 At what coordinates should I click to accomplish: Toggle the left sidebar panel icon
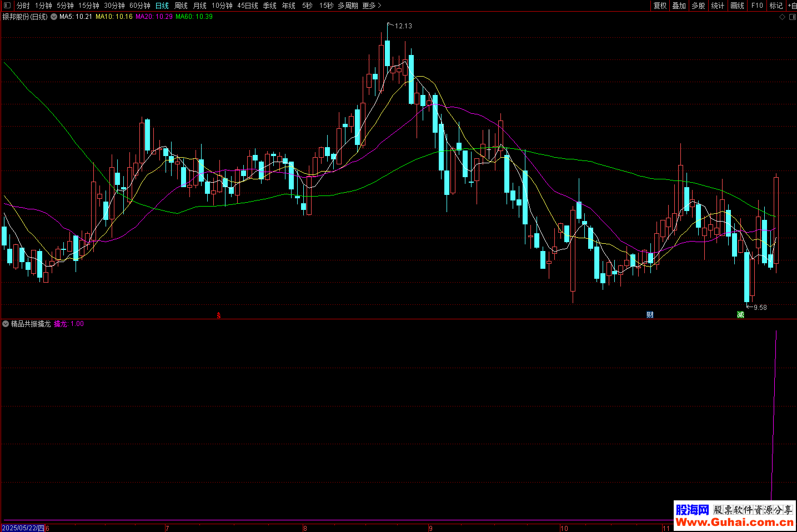[7, 6]
